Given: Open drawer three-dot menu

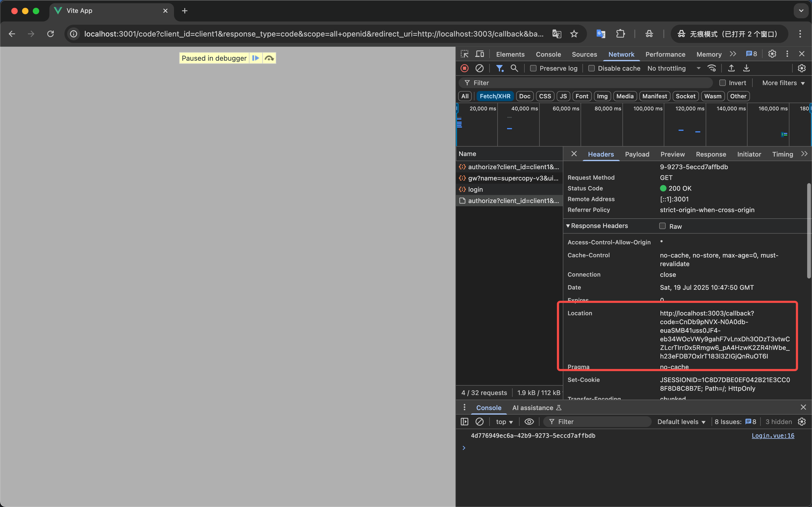Looking at the screenshot, I should (x=464, y=407).
